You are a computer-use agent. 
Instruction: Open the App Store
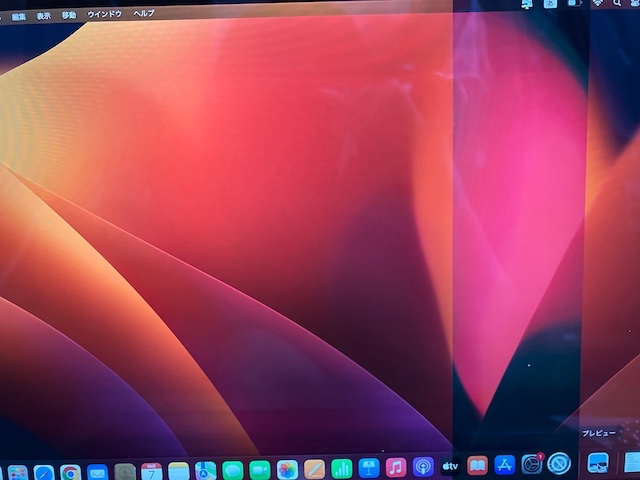pyautogui.click(x=504, y=464)
